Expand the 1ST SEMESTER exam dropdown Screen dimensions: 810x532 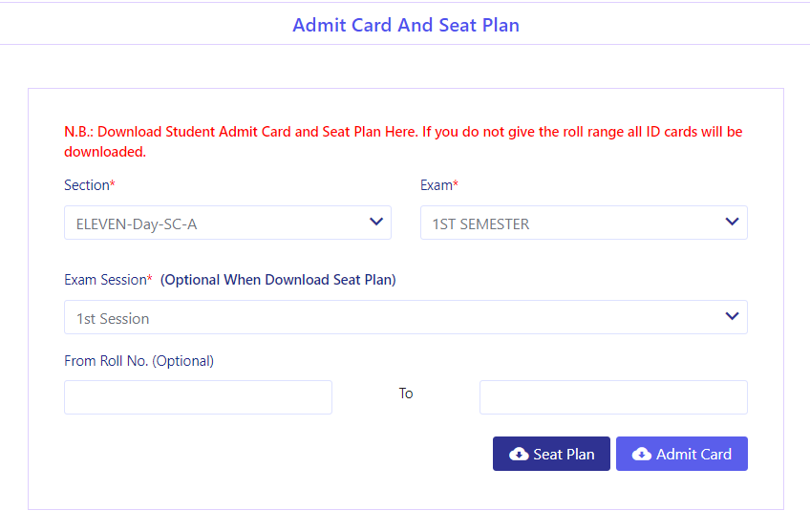(x=584, y=223)
